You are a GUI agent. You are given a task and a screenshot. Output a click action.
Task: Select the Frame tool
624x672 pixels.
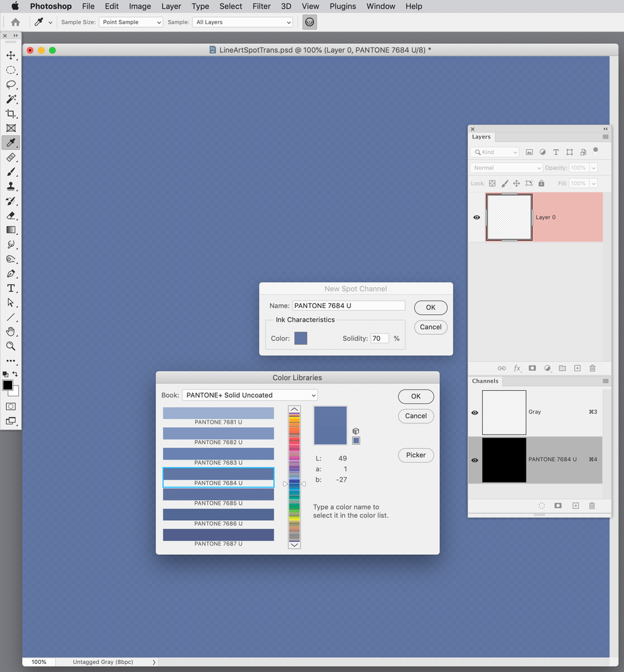[x=11, y=128]
